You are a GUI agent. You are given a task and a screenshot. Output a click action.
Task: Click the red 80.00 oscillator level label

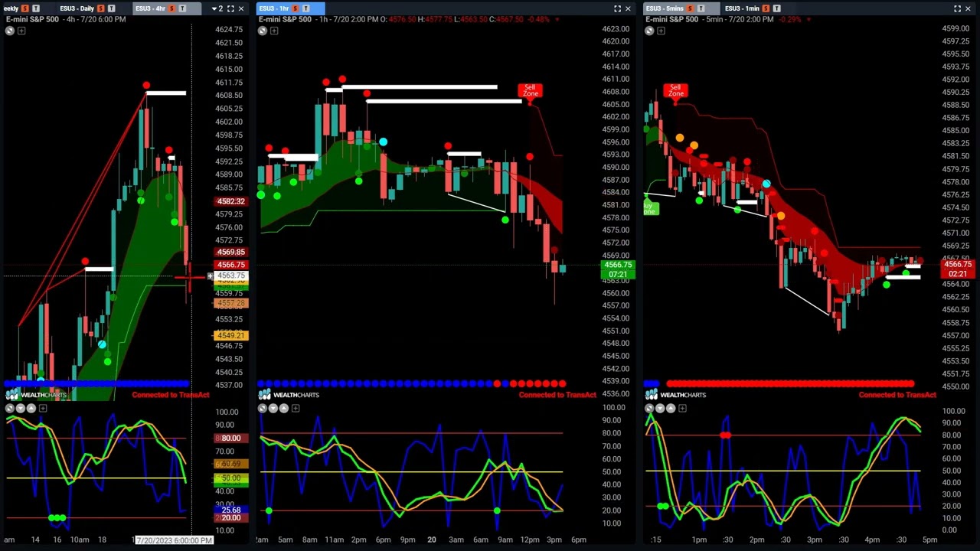[230, 438]
